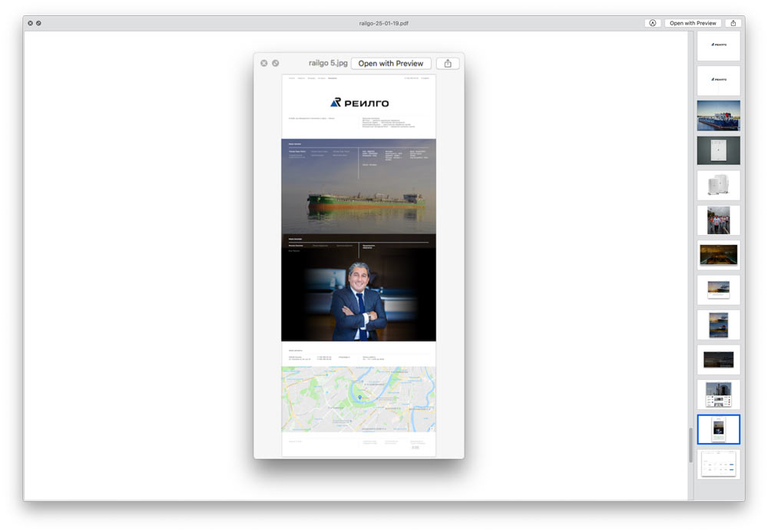Click the map image in the previewed page
This screenshot has width=768, height=532.
pyautogui.click(x=358, y=398)
